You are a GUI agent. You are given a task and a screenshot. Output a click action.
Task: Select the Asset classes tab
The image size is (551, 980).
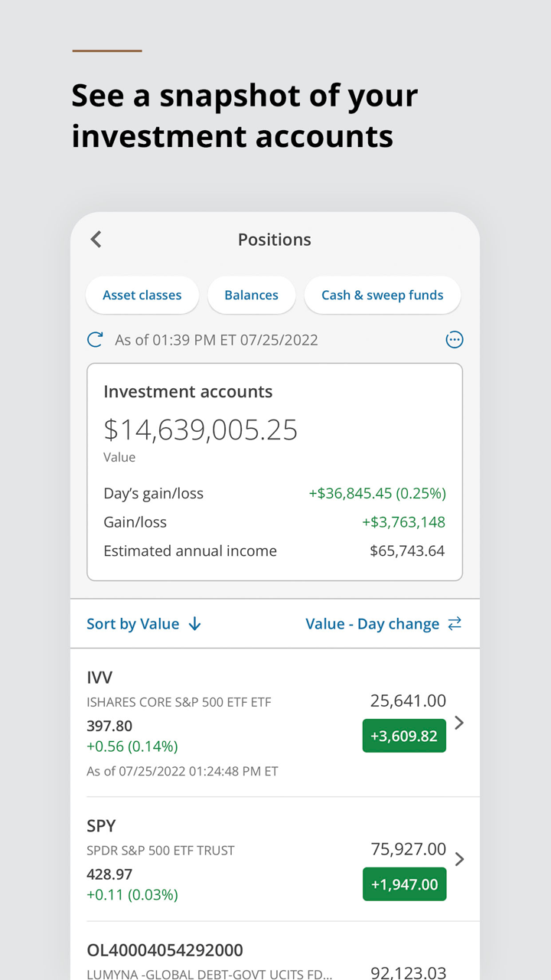(x=142, y=296)
